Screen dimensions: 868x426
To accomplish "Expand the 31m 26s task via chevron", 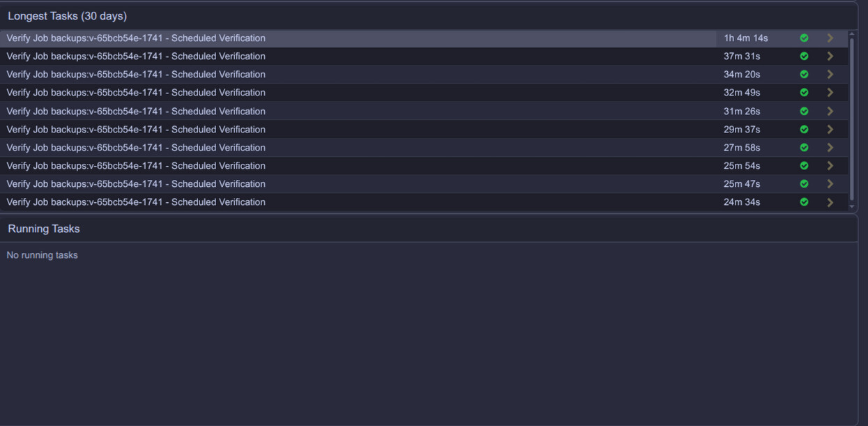I will coord(830,112).
